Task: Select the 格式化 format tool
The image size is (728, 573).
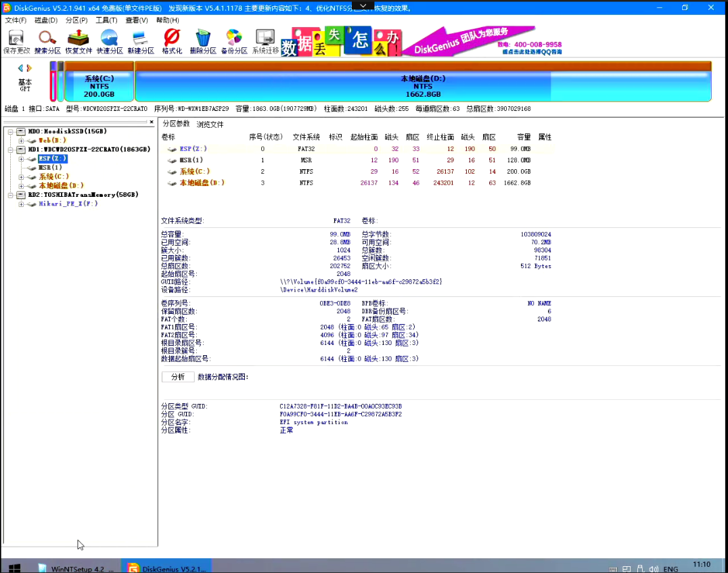Action: click(171, 38)
